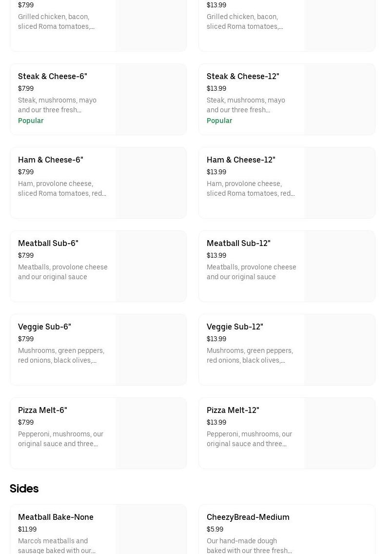Open Meatball Bake-None side item
392x554 pixels.
56,517
